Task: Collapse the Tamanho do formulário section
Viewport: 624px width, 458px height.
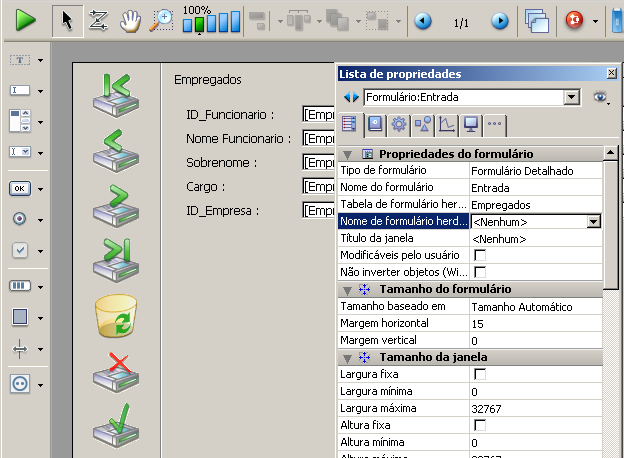Action: [x=347, y=289]
